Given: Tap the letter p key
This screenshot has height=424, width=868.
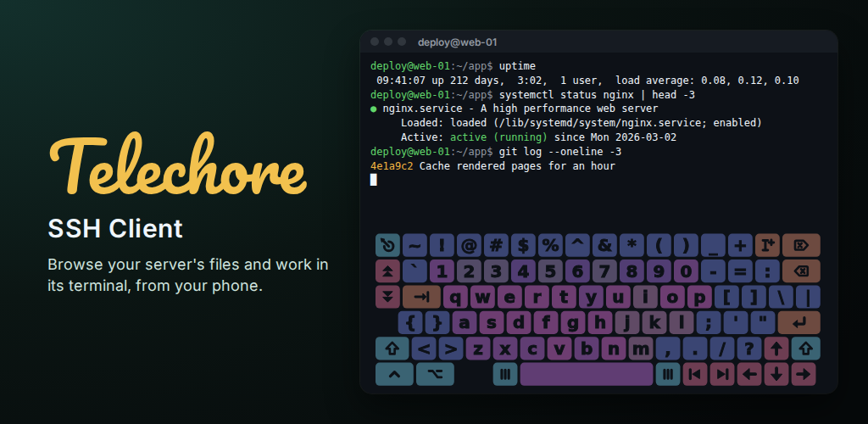Looking at the screenshot, I should (x=699, y=297).
